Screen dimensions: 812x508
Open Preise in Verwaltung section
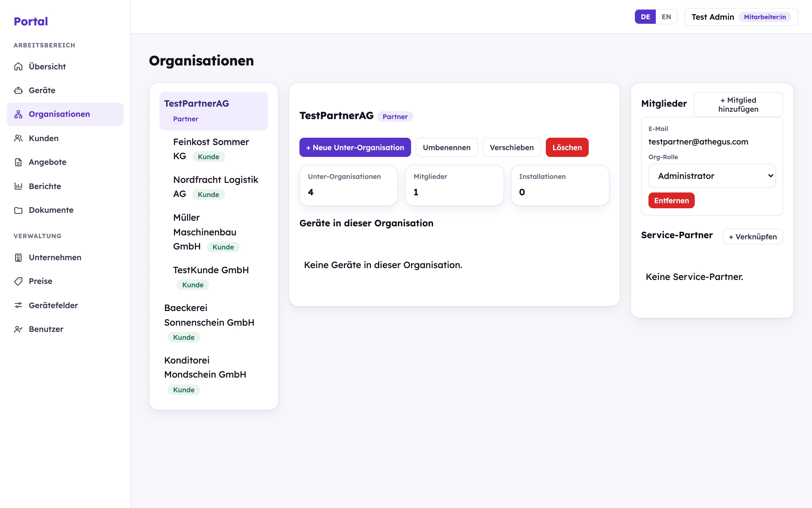pyautogui.click(x=65, y=281)
